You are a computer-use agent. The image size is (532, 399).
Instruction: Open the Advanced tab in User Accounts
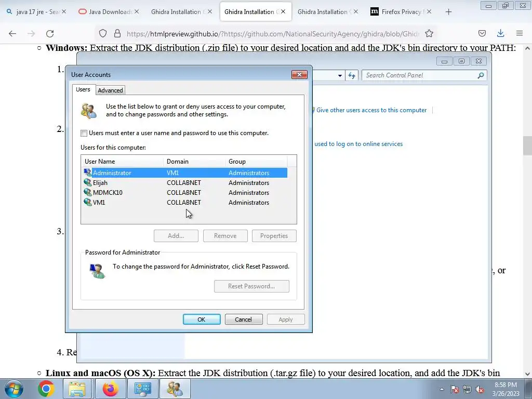tap(110, 90)
